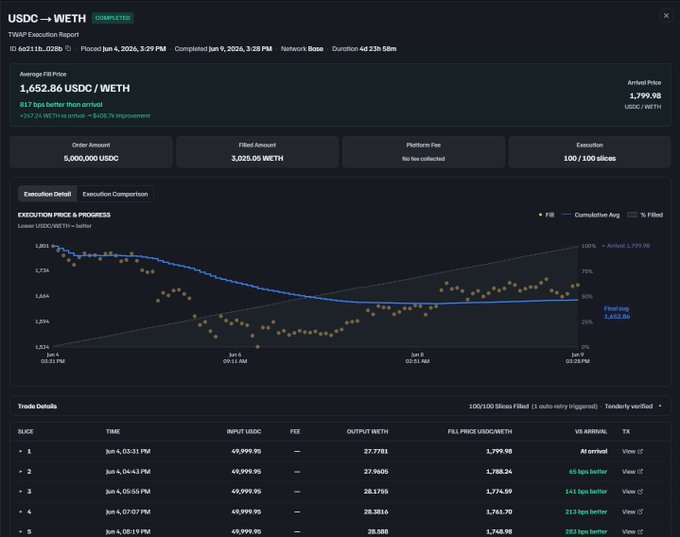Click the Jun 4, 04:43 PM time cell
The image size is (680, 537).
tap(128, 472)
